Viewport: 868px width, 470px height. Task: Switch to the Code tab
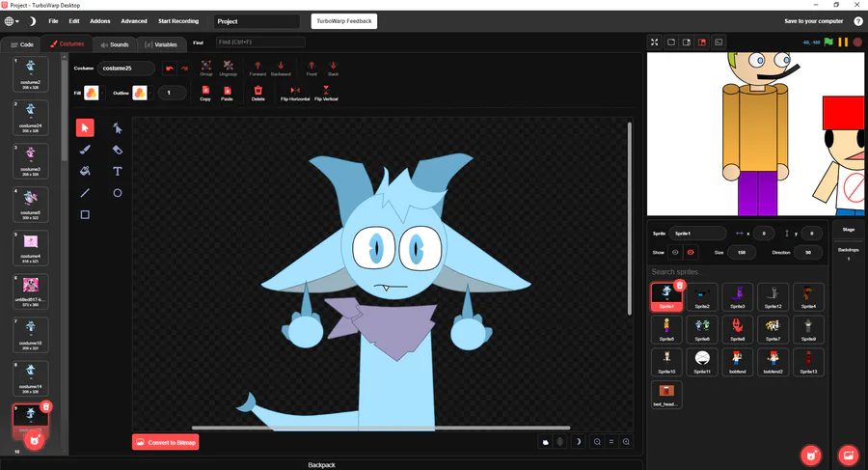22,44
